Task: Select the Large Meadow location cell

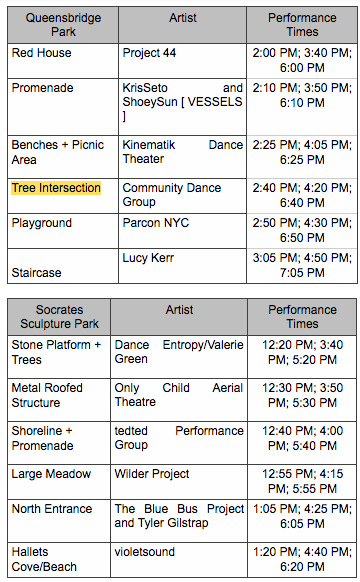Action: [59, 482]
